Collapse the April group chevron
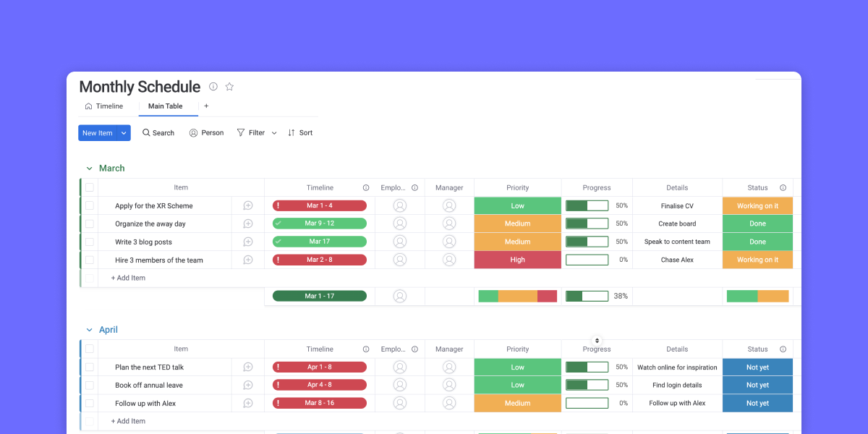Image resolution: width=868 pixels, height=434 pixels. 90,331
